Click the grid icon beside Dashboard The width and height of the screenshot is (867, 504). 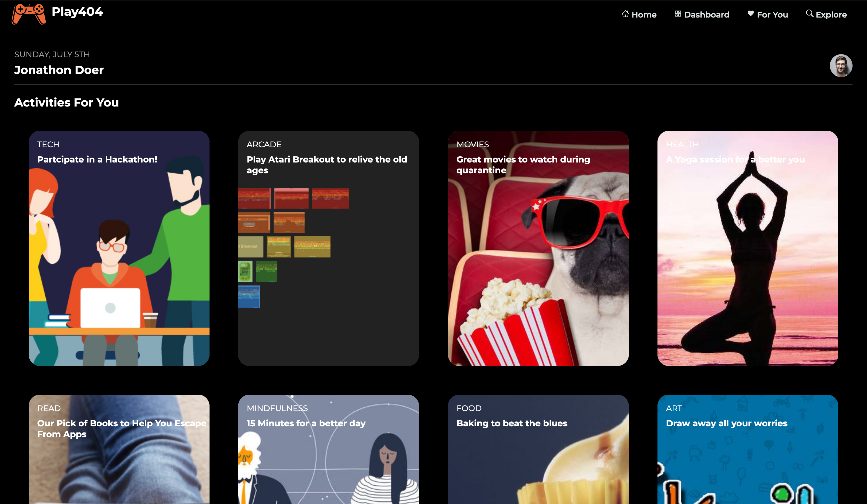pyautogui.click(x=678, y=14)
